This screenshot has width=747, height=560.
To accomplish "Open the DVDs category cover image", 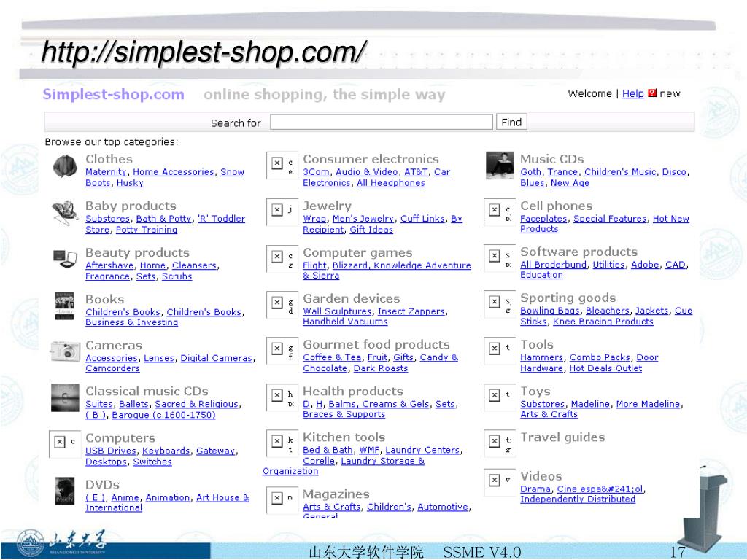I will (65, 491).
